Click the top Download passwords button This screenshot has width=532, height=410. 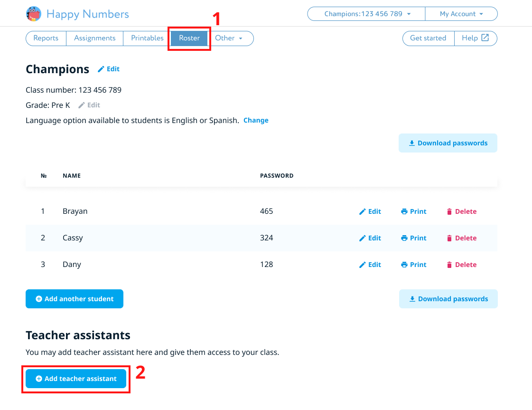click(448, 143)
